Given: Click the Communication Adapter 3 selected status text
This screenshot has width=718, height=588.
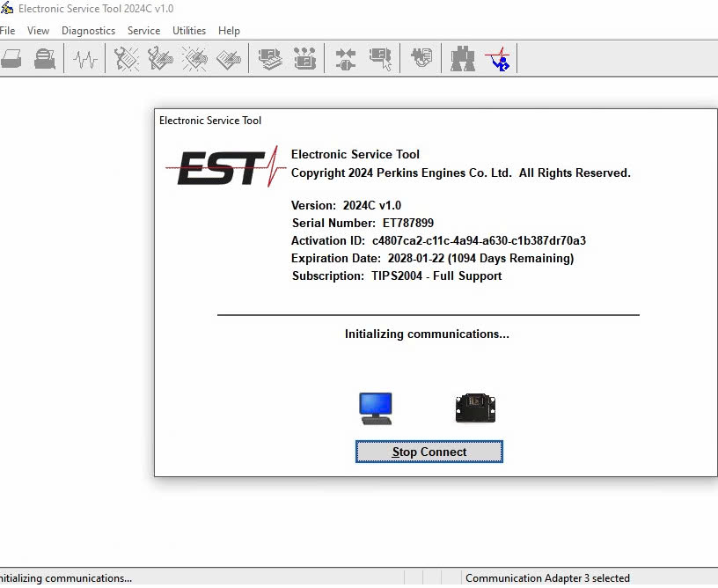Looking at the screenshot, I should (x=547, y=578).
